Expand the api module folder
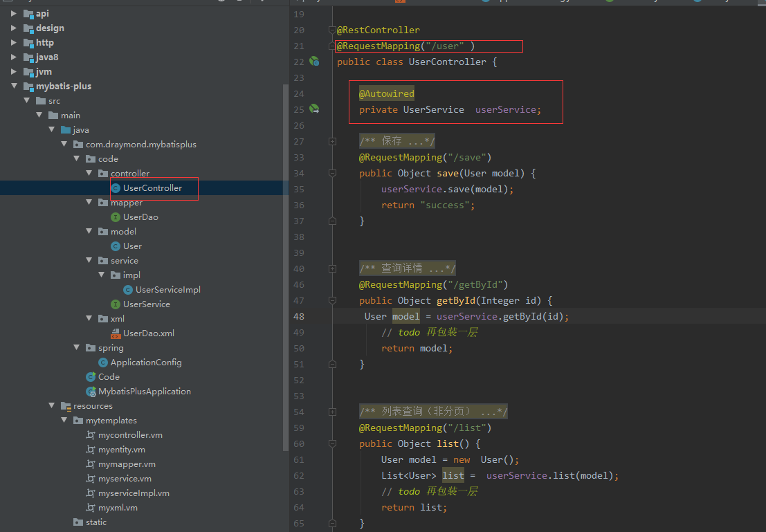 (x=14, y=14)
